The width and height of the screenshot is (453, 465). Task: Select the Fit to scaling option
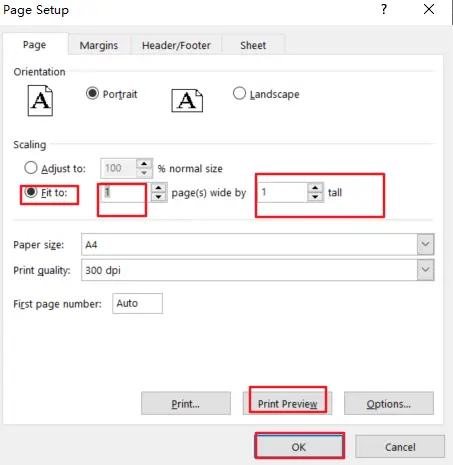tap(31, 192)
